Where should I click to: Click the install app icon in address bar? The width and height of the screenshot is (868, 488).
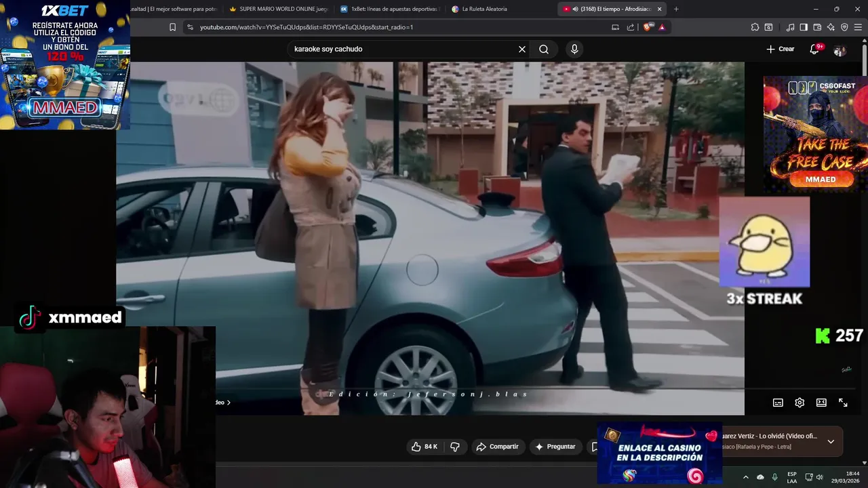pyautogui.click(x=615, y=27)
